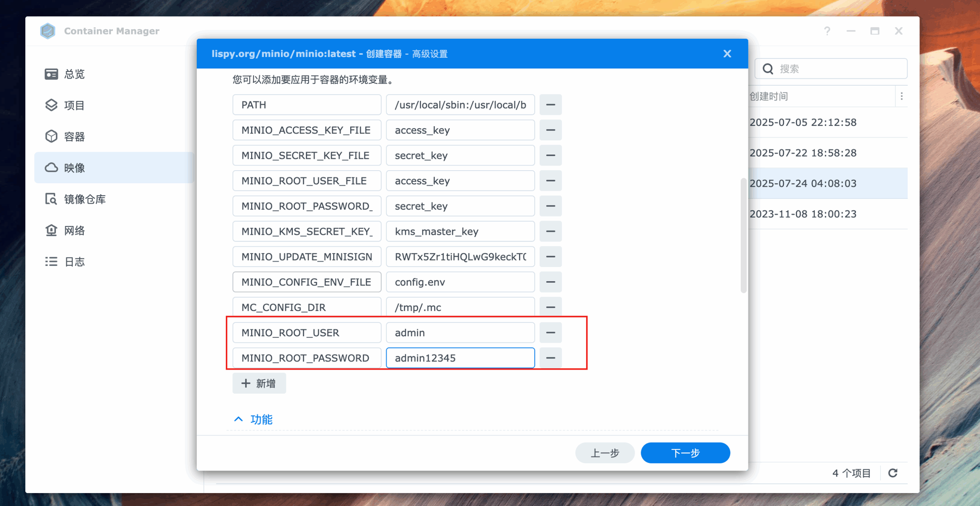980x506 pixels.
Task: Remove the kms_master_key variable row
Action: point(550,231)
